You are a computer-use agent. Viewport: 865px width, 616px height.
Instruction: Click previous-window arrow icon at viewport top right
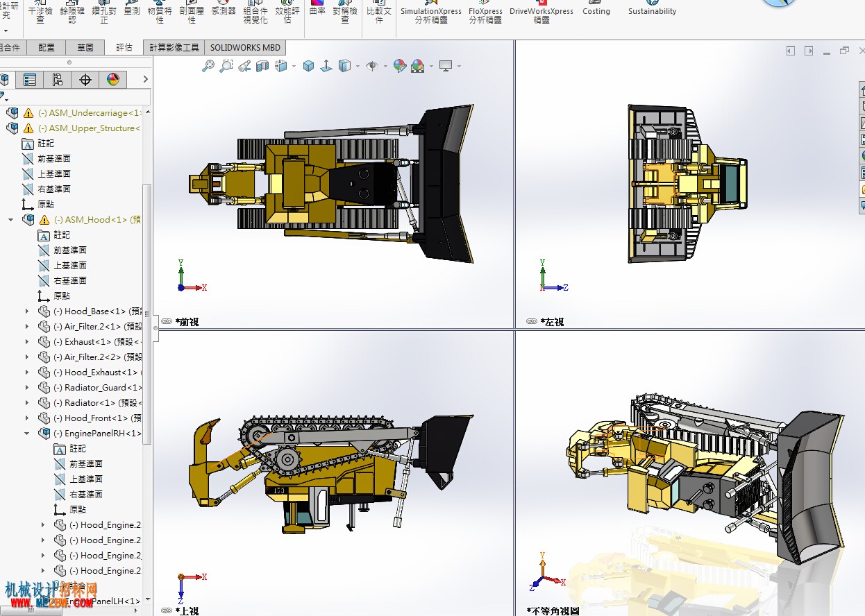point(791,51)
